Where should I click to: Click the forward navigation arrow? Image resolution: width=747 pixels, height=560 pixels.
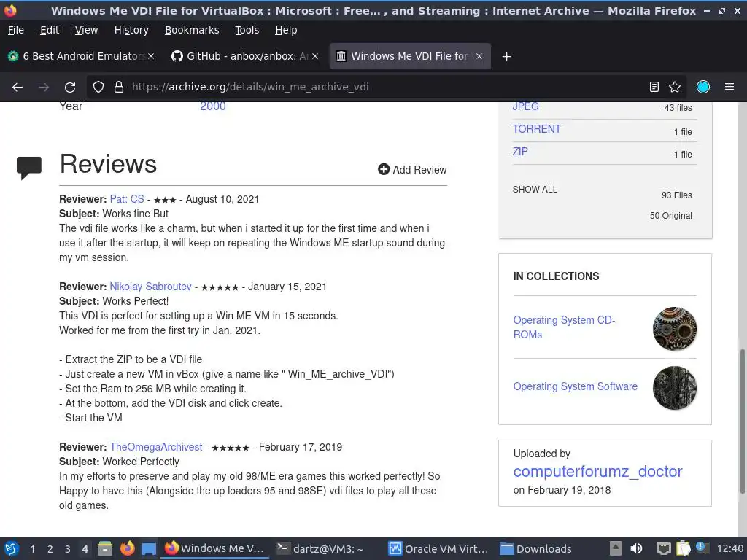(x=44, y=87)
